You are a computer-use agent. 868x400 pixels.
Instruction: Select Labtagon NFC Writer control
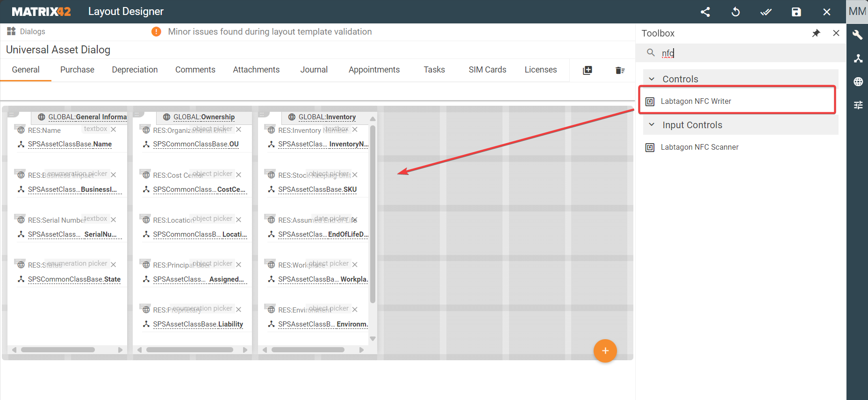coord(696,101)
